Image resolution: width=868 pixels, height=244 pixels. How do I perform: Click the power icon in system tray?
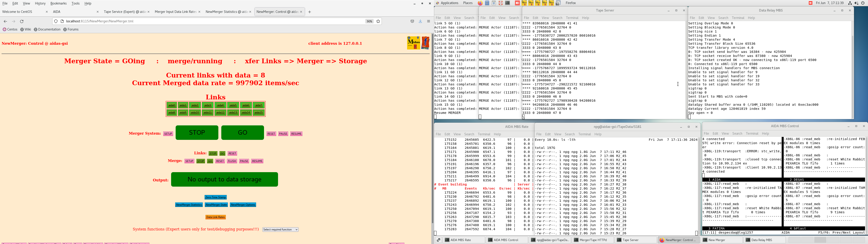point(863,3)
